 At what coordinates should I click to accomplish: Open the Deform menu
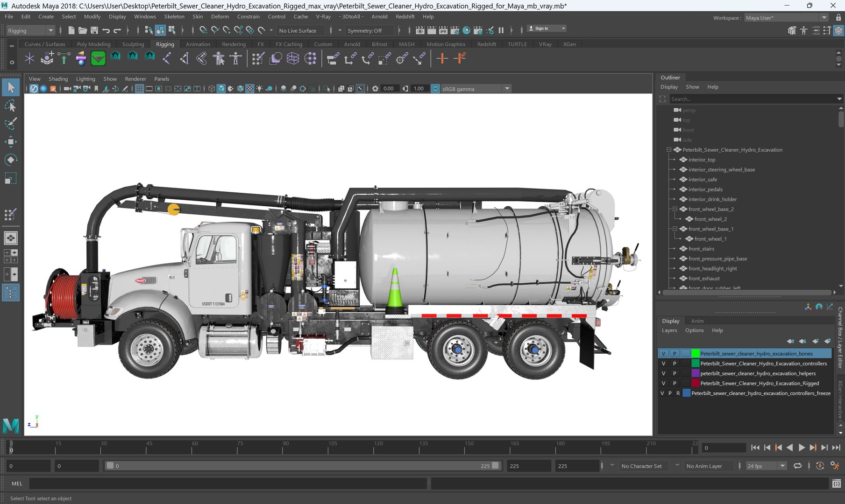(x=220, y=16)
